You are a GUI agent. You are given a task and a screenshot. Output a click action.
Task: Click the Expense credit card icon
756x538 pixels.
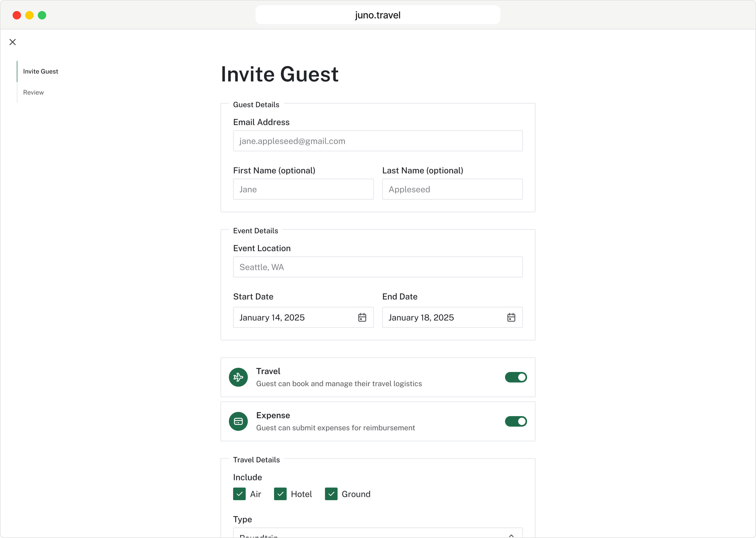(238, 421)
